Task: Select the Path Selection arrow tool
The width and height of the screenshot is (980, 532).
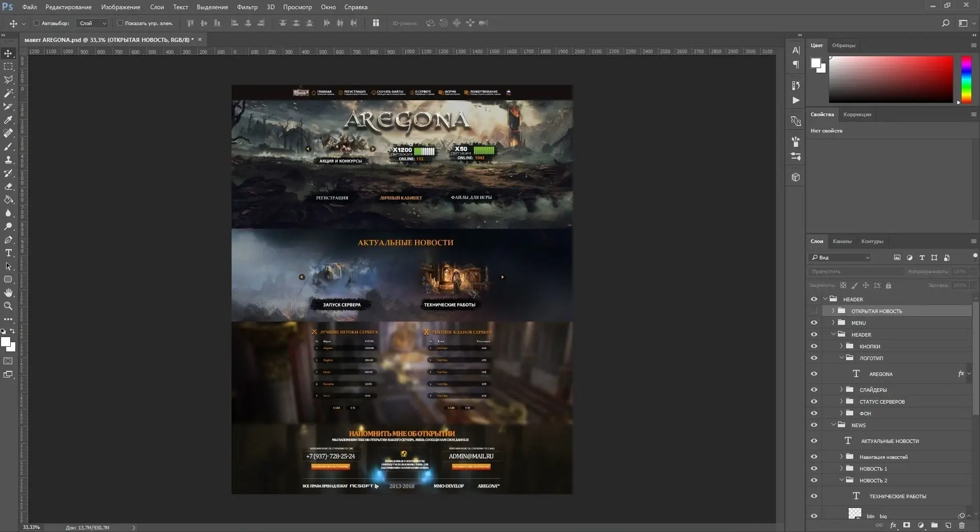Action: pos(8,266)
